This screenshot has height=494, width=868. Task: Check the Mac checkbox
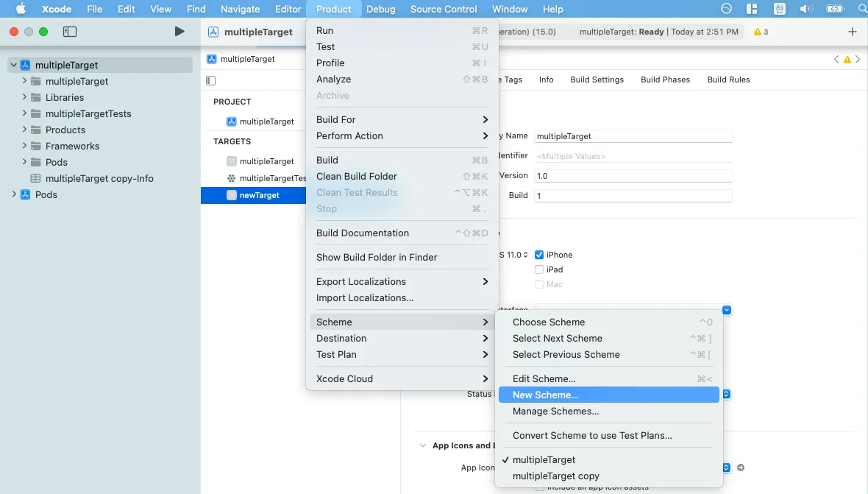click(539, 284)
